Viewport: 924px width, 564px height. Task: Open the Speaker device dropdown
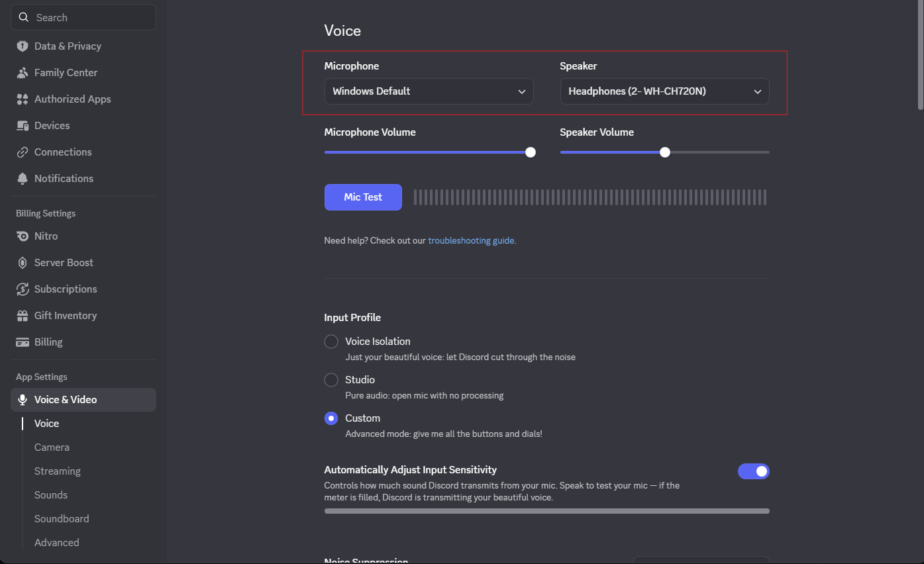664,91
